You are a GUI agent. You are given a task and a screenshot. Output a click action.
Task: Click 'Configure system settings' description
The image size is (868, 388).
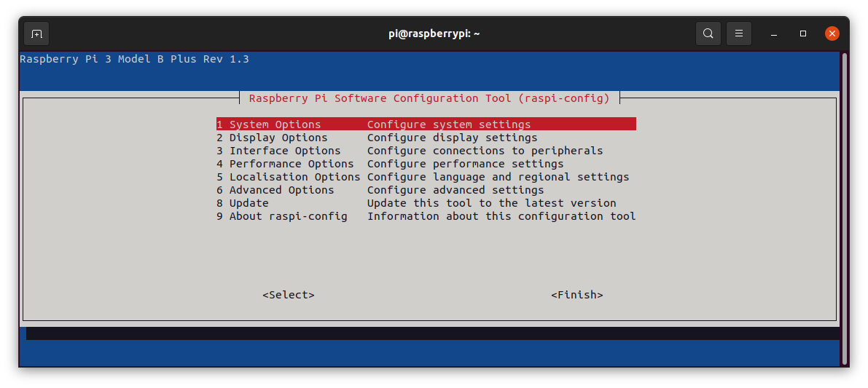449,124
